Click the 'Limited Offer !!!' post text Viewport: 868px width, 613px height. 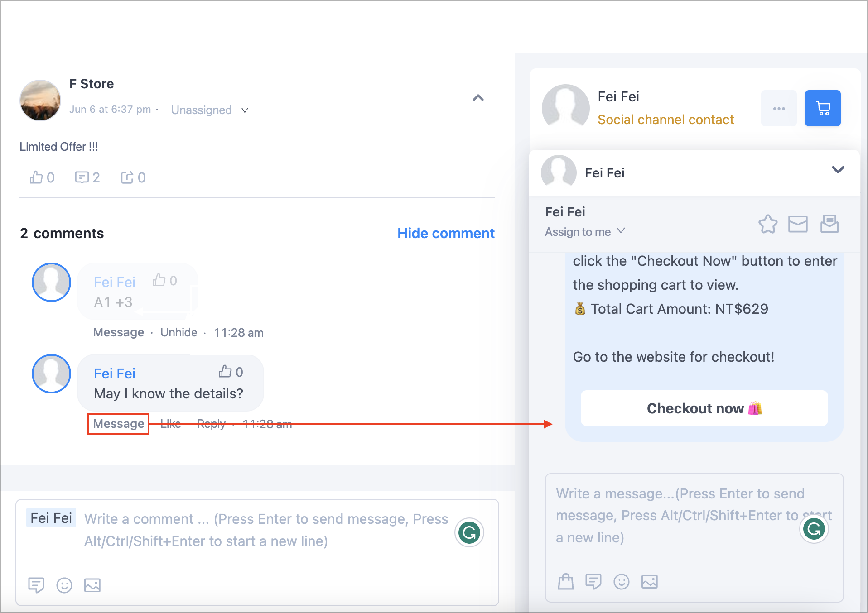click(x=59, y=147)
